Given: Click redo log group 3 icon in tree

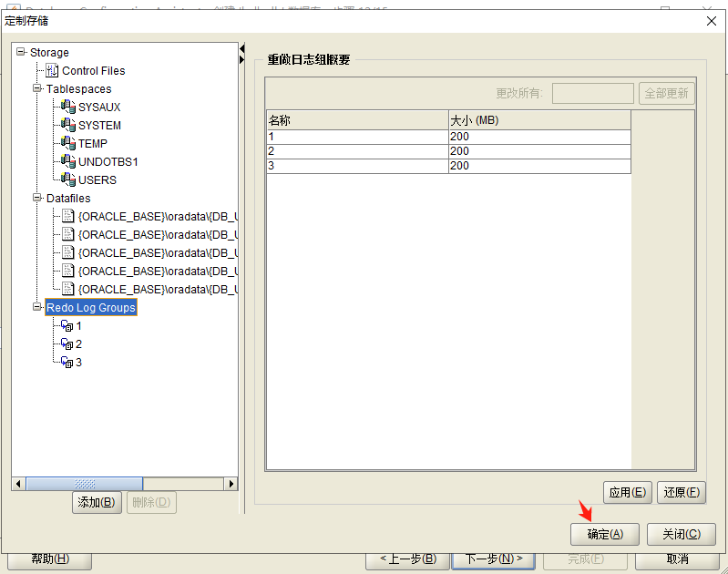Looking at the screenshot, I should (x=67, y=363).
